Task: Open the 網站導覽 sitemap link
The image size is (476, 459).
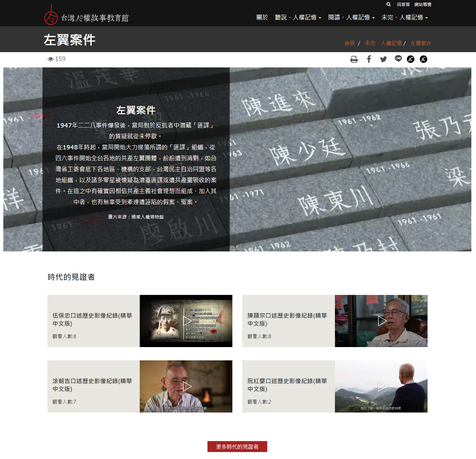Action: pos(423,5)
